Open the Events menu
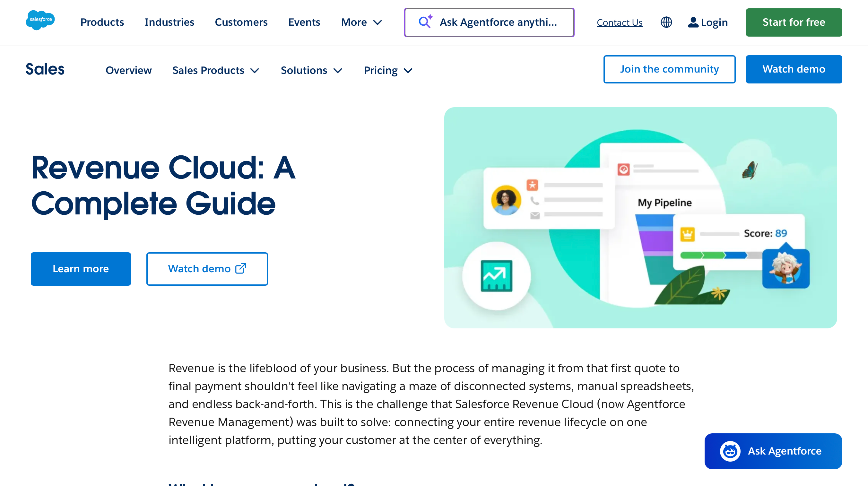The width and height of the screenshot is (868, 486). [304, 22]
